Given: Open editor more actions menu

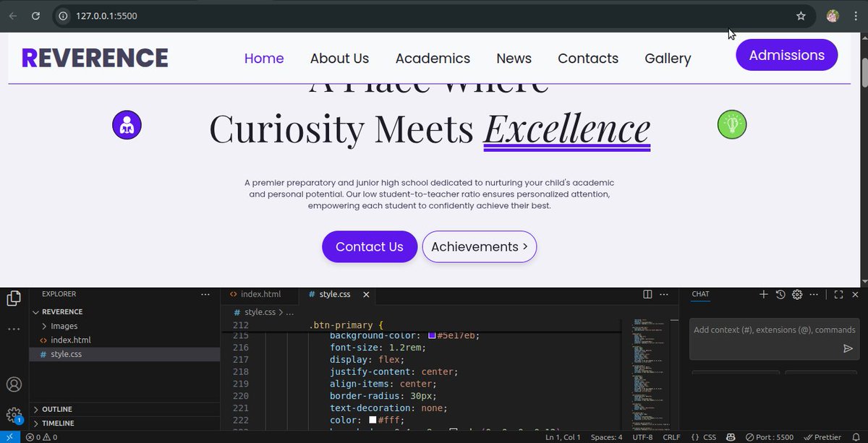Looking at the screenshot, I should click(x=664, y=294).
